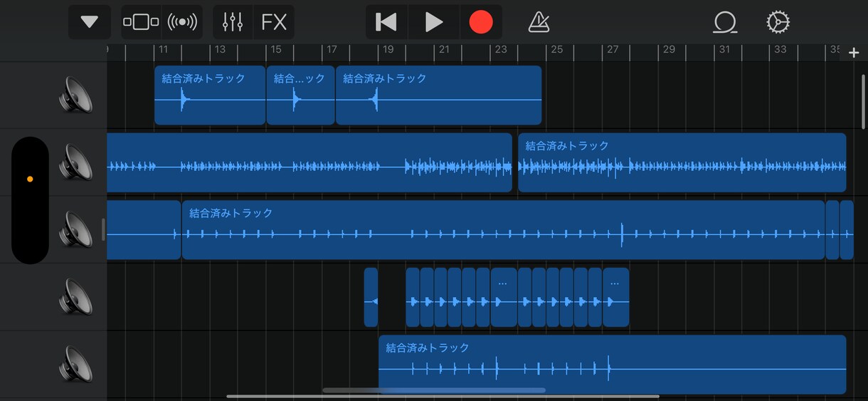Select third-track region before bar 12

[144, 229]
